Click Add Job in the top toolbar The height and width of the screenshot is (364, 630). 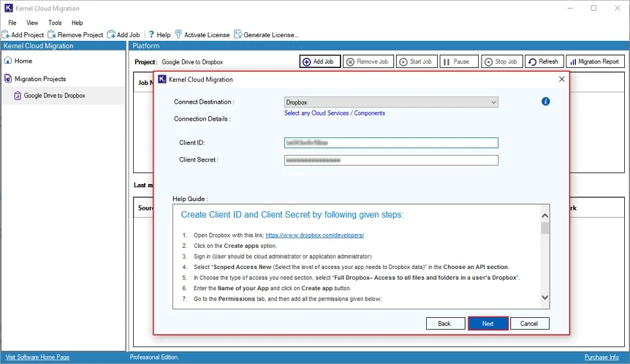pyautogui.click(x=124, y=35)
